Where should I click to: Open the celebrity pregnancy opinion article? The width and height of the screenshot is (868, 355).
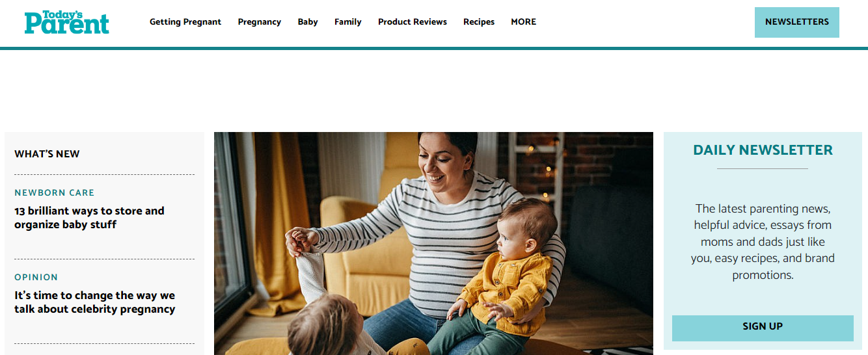click(95, 302)
